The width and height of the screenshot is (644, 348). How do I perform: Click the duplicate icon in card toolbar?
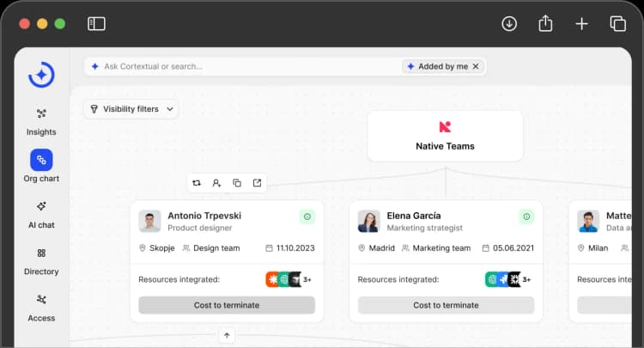pos(237,183)
